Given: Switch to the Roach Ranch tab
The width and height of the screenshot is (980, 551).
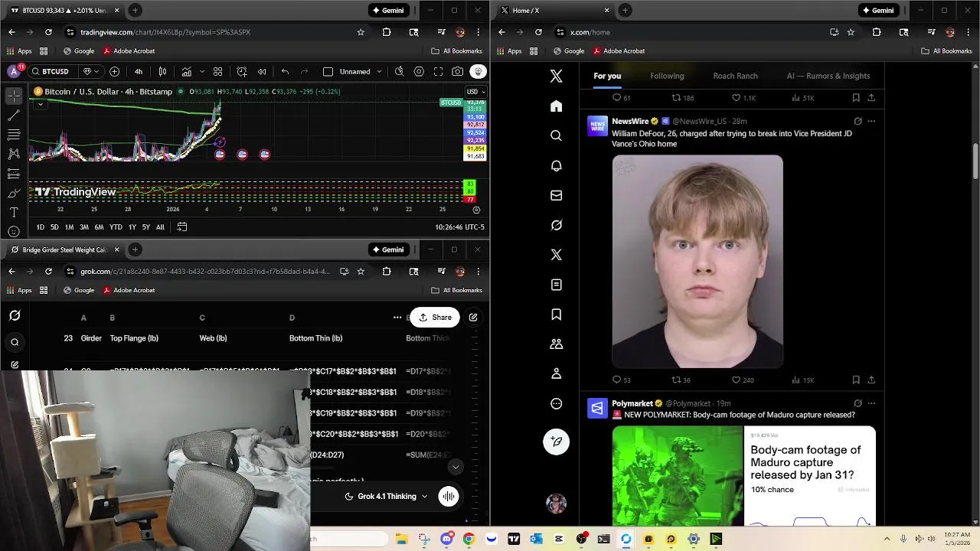Looking at the screenshot, I should (x=735, y=76).
